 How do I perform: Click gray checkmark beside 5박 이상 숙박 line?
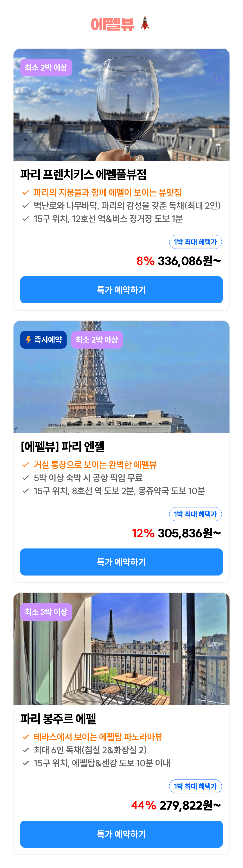26,478
